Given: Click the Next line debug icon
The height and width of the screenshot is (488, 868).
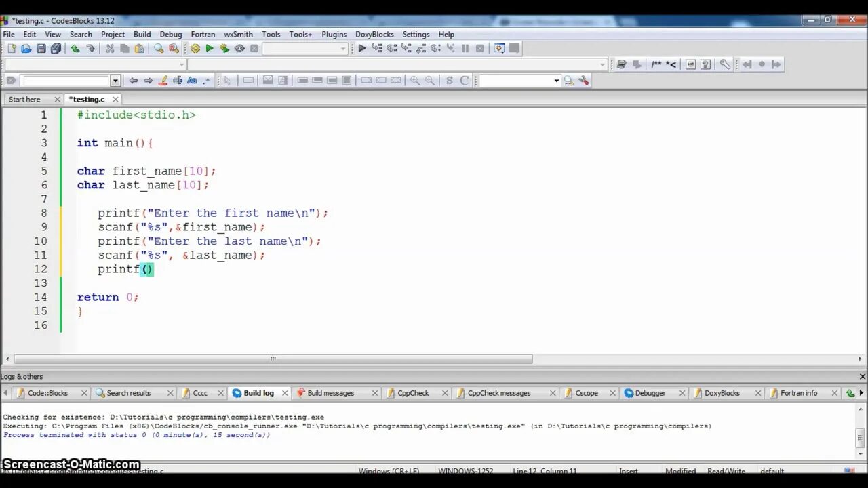Looking at the screenshot, I should pyautogui.click(x=392, y=48).
